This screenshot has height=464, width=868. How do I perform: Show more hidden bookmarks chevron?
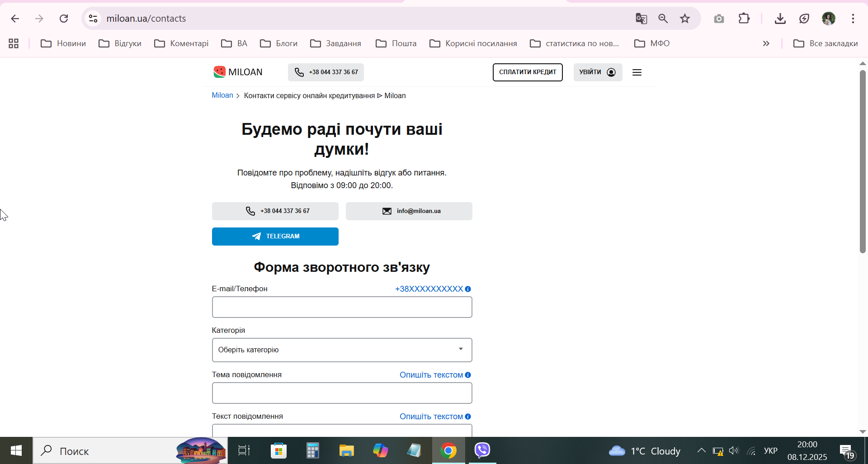coord(766,43)
